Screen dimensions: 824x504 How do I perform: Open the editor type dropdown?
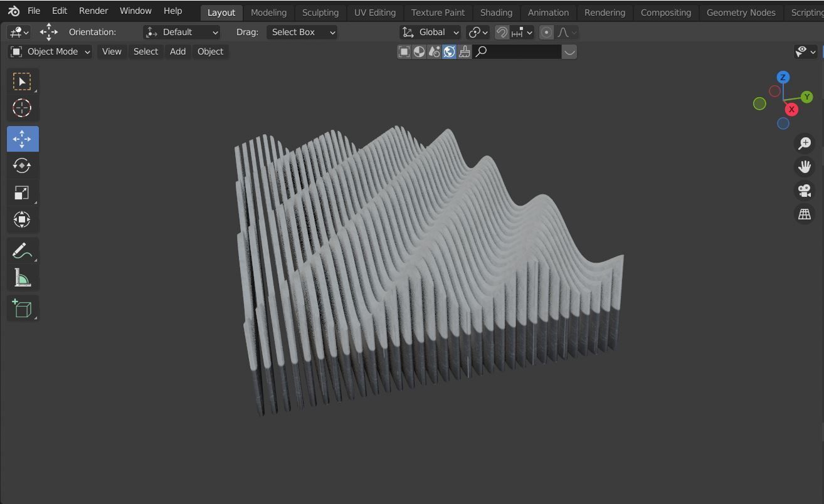coord(19,32)
